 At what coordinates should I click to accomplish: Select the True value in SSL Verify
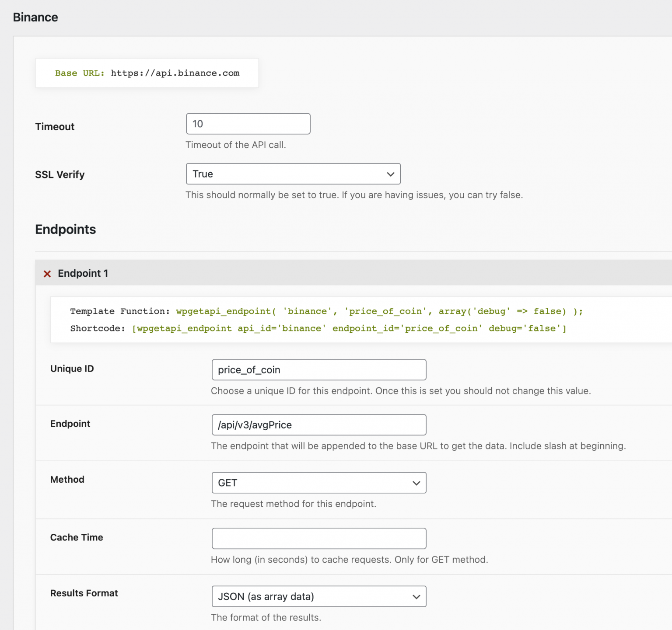coord(202,174)
